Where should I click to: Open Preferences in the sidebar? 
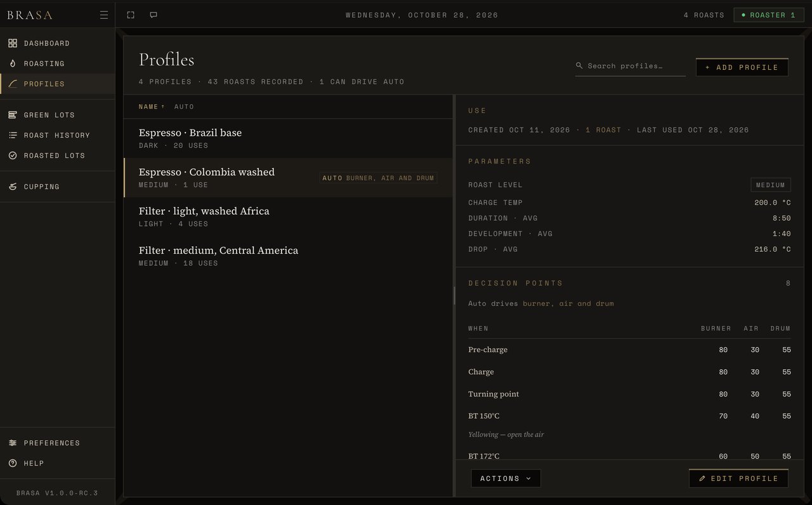coord(57,443)
